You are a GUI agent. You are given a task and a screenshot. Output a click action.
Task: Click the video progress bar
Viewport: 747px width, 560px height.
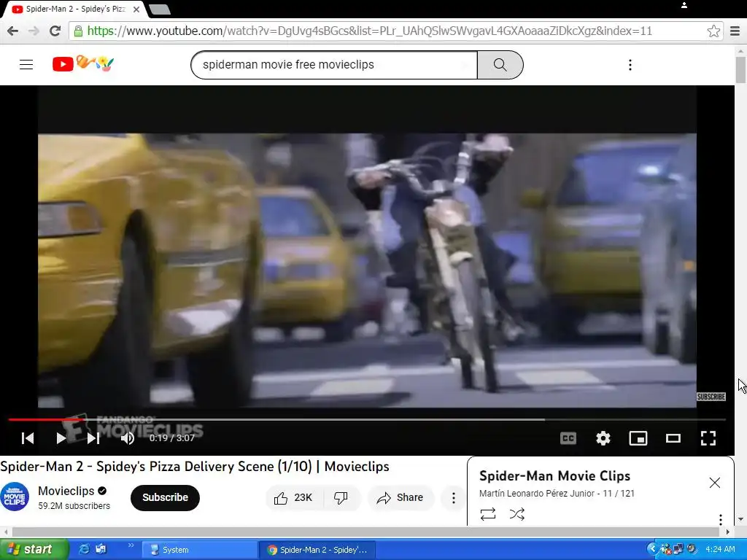367,419
